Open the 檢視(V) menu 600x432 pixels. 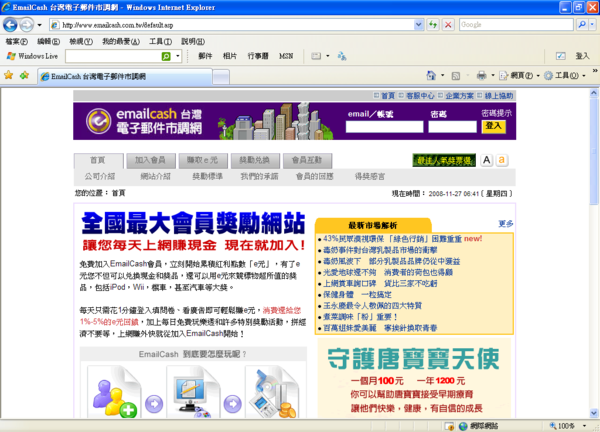81,41
